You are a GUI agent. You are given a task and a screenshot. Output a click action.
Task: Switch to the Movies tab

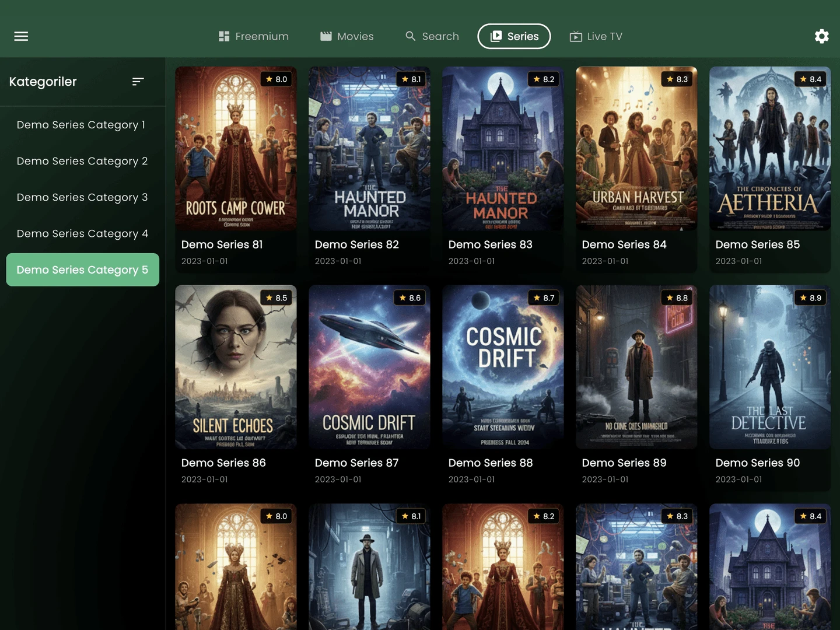pos(347,36)
